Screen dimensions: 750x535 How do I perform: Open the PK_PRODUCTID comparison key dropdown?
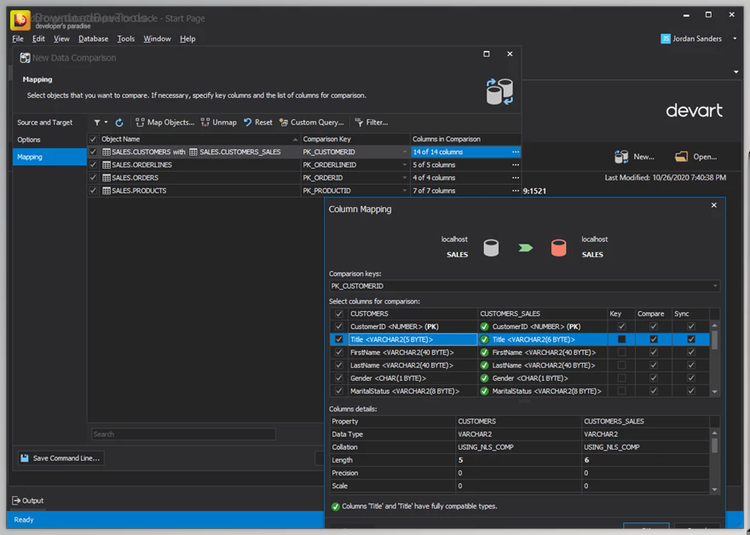pyautogui.click(x=405, y=191)
